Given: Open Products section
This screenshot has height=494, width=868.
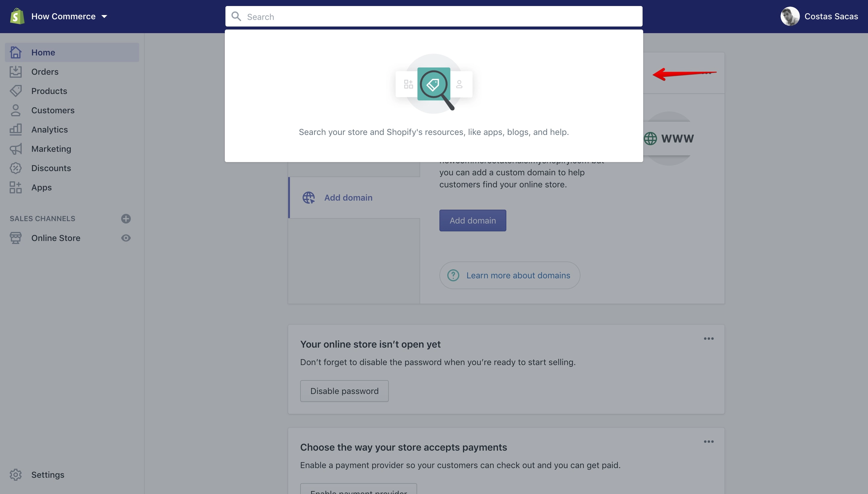Looking at the screenshot, I should [x=49, y=91].
